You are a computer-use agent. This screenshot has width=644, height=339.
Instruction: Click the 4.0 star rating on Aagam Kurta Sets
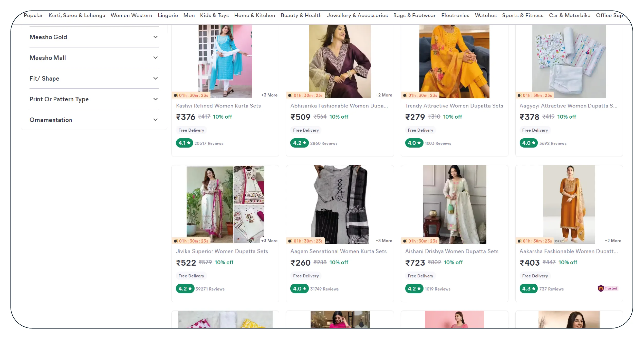point(299,289)
